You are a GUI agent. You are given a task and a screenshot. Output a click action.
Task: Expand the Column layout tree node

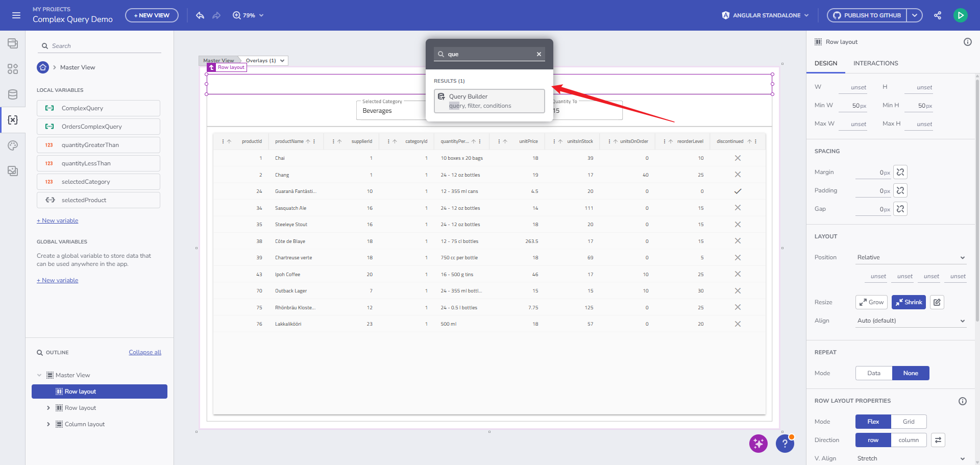click(48, 424)
